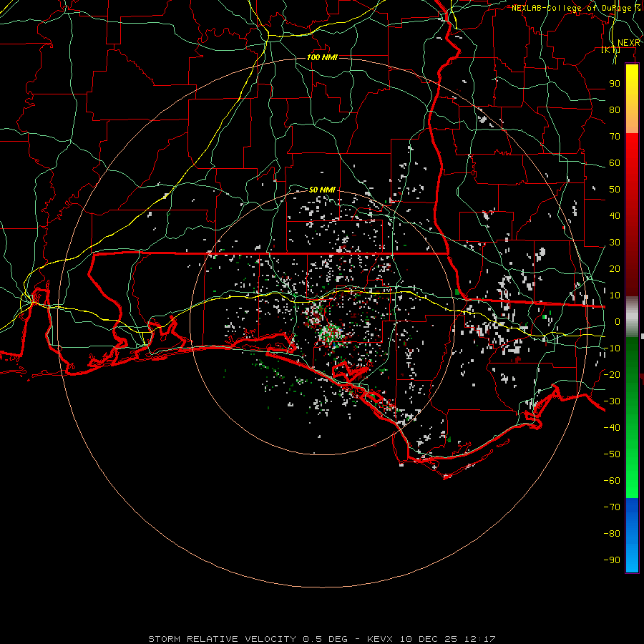Select the 0 value on velocity scale

(618, 321)
